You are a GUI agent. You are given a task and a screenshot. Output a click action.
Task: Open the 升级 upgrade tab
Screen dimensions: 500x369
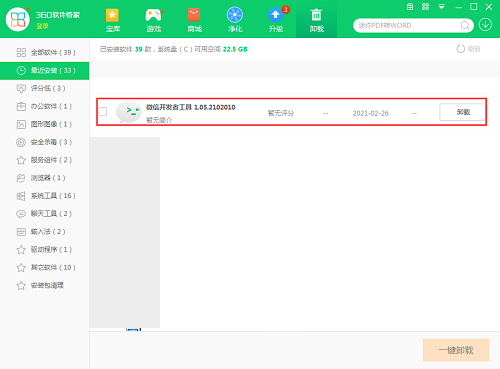tap(276, 20)
